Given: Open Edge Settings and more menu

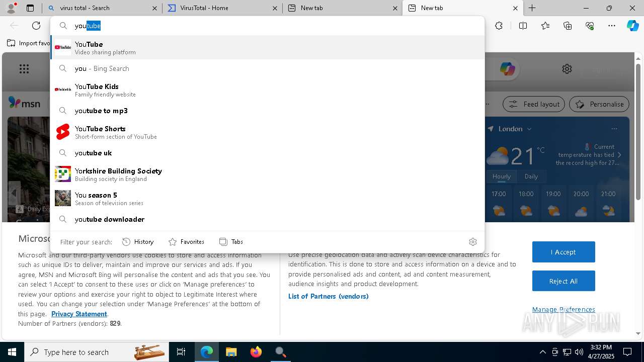Looking at the screenshot, I should (612, 26).
